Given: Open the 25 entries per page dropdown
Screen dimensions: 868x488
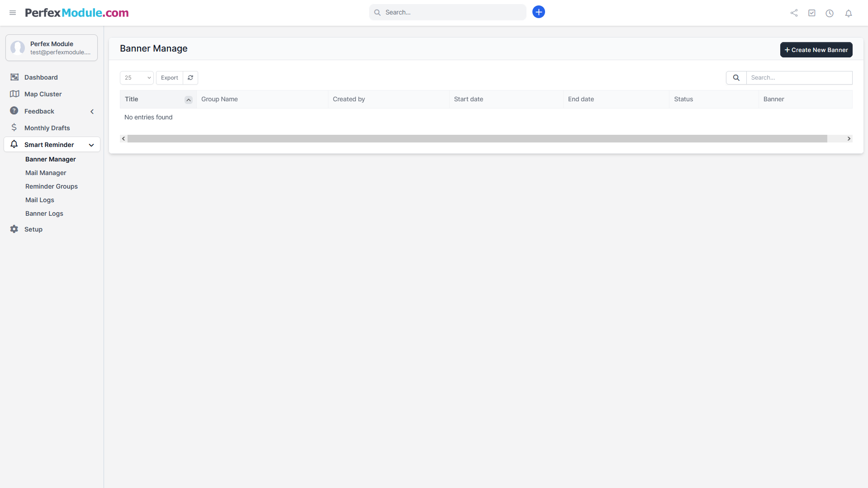Looking at the screenshot, I should (137, 78).
